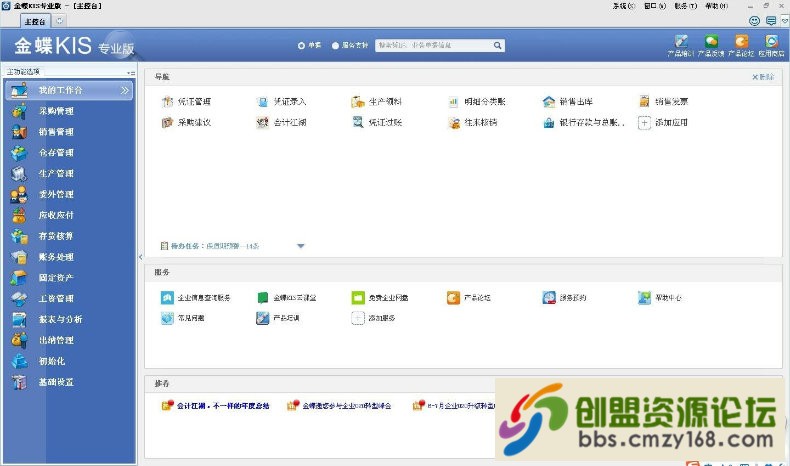The height and width of the screenshot is (466, 790).
Task: Open 往来核销 shortcut
Action: click(x=473, y=122)
